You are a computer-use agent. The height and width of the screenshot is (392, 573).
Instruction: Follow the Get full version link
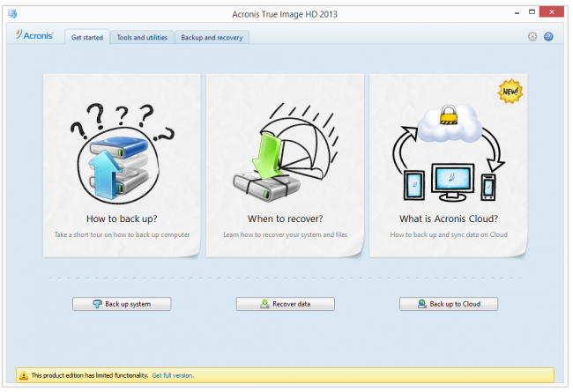point(173,375)
